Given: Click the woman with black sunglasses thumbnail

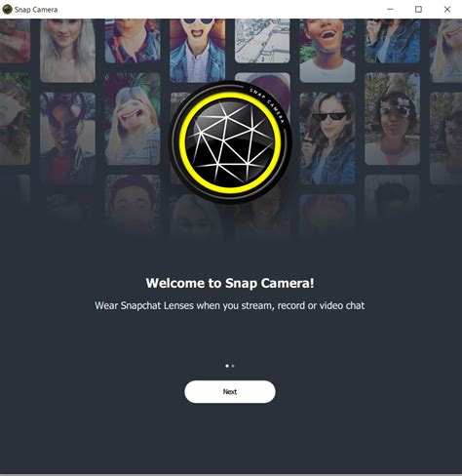Looking at the screenshot, I should pos(327,139).
